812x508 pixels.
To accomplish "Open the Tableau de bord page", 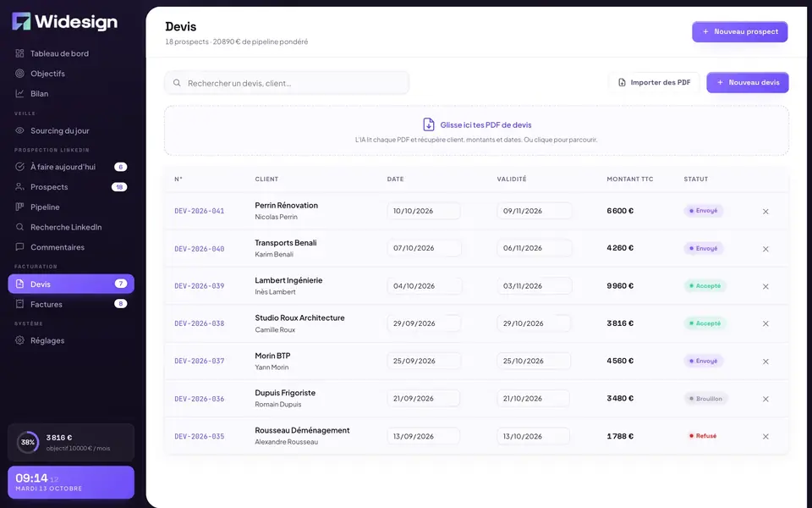I will click(x=71, y=53).
